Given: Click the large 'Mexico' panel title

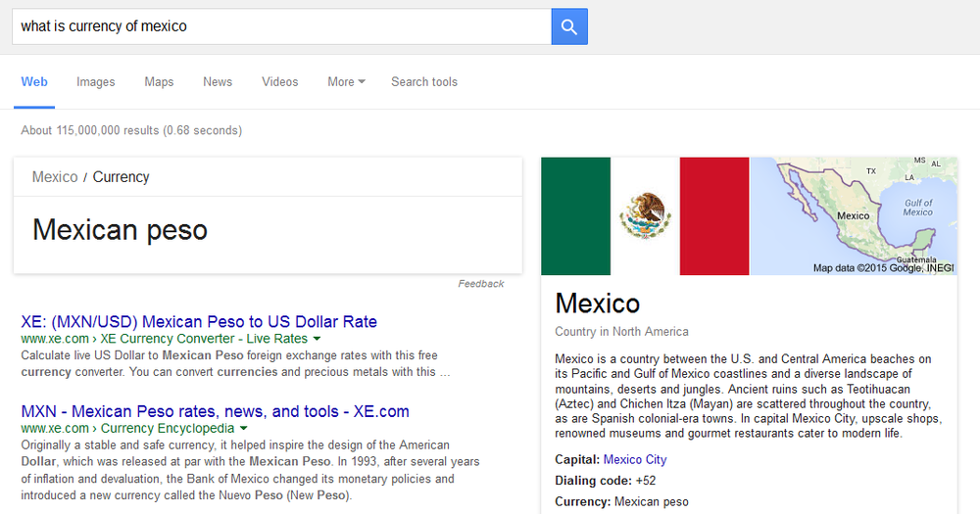Looking at the screenshot, I should [x=598, y=304].
